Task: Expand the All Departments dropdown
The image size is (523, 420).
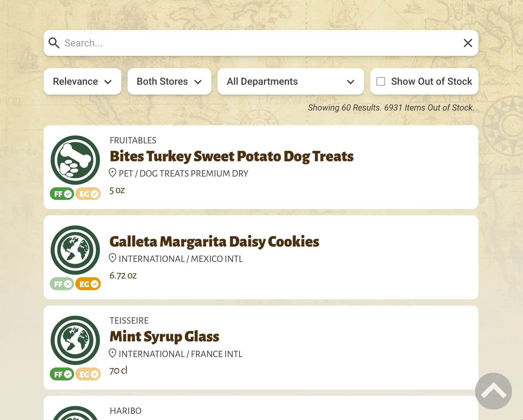Action: click(291, 81)
